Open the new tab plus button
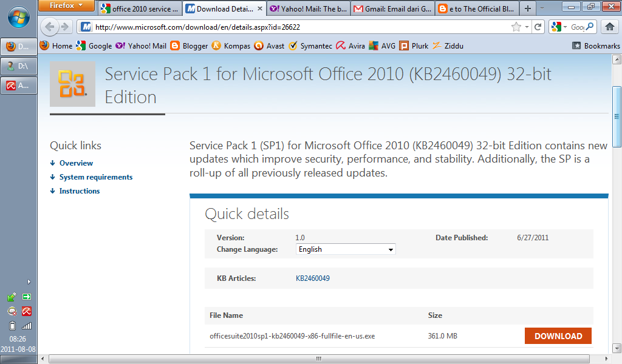 tap(527, 8)
